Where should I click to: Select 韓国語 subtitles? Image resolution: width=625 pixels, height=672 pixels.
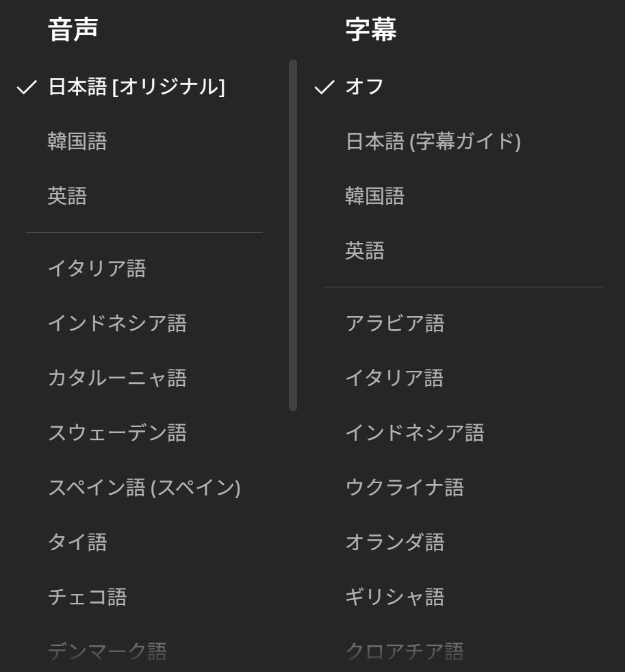[x=374, y=196]
